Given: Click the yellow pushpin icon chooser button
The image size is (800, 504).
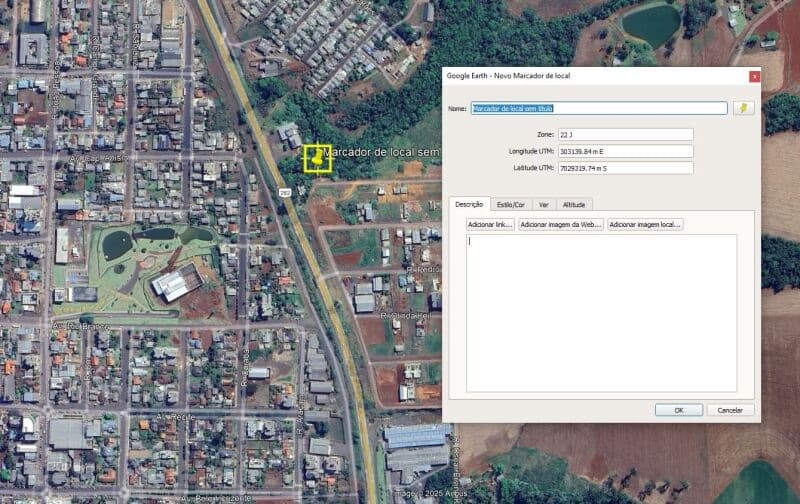Looking at the screenshot, I should coord(743,108).
